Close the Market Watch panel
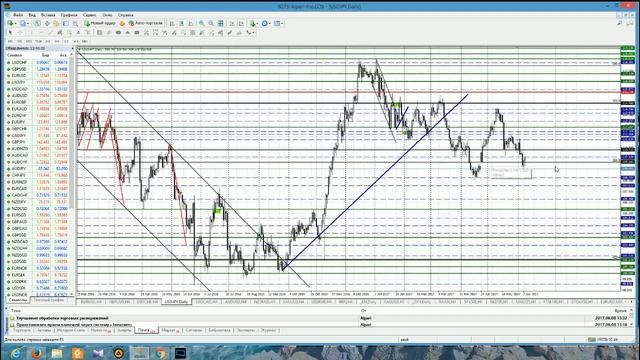 (x=73, y=48)
